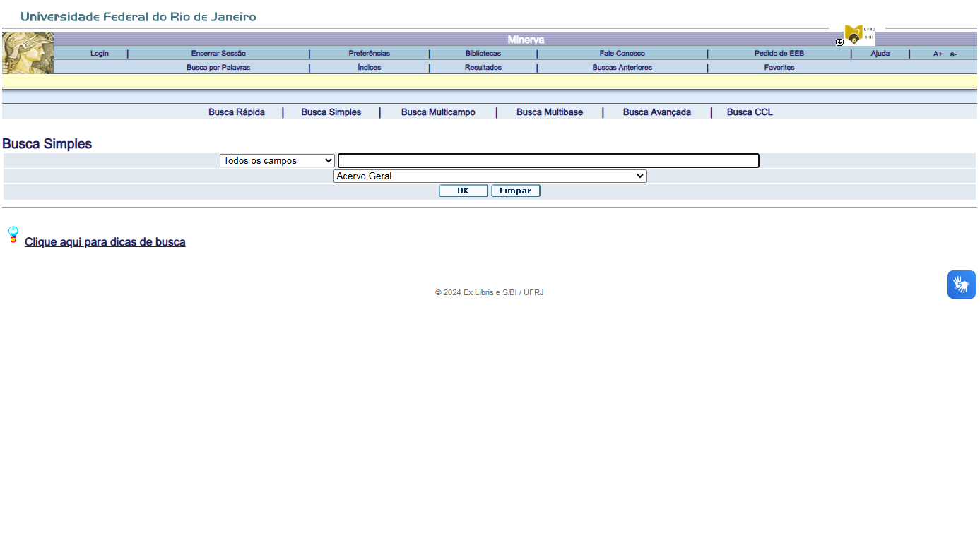This screenshot has height=557, width=980.
Task: Expand the 'Acervo Geral' collection dropdown
Action: pos(490,176)
